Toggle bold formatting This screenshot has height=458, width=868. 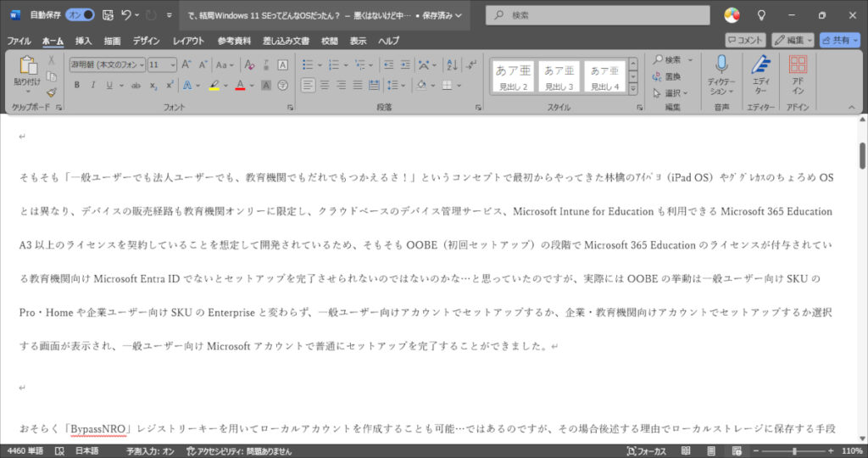[77, 86]
